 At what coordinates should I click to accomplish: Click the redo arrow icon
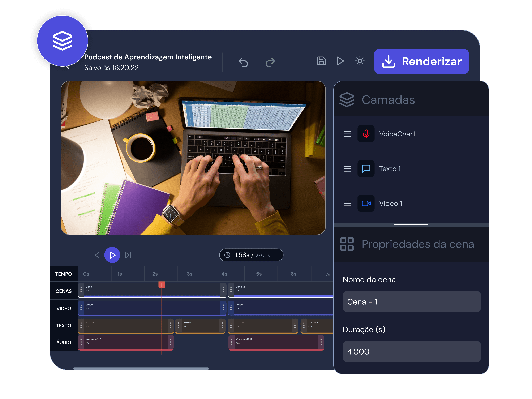pos(270,62)
